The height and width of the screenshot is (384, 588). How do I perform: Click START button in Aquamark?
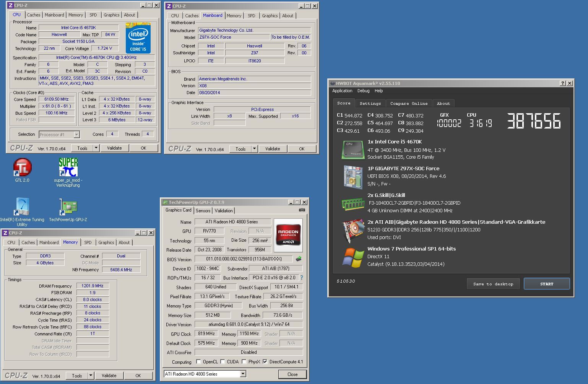tap(547, 284)
